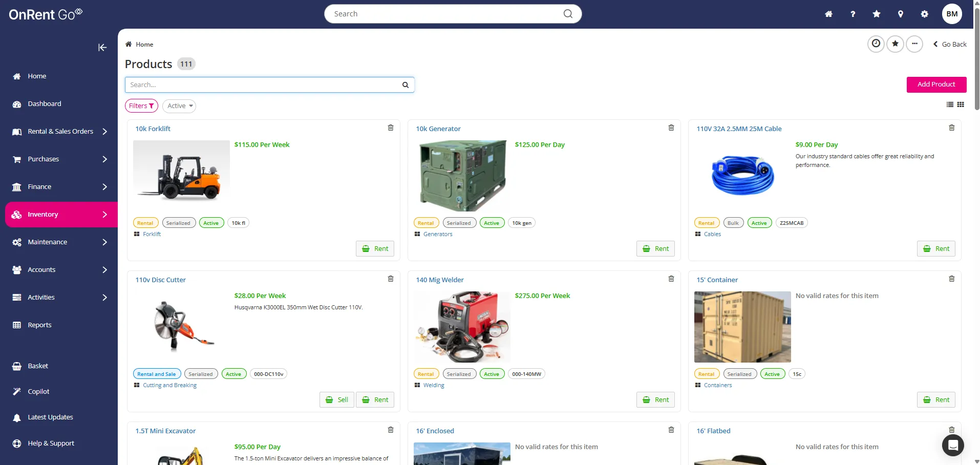Click the OnRent Go logo
980x465 pixels.
(45, 14)
